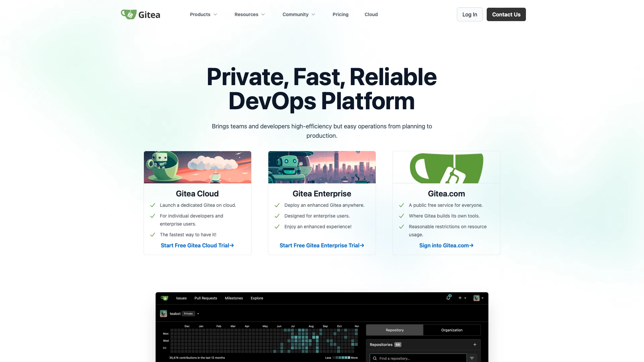Select the Issues tab in the dashboard preview
644x362 pixels.
pos(181,298)
